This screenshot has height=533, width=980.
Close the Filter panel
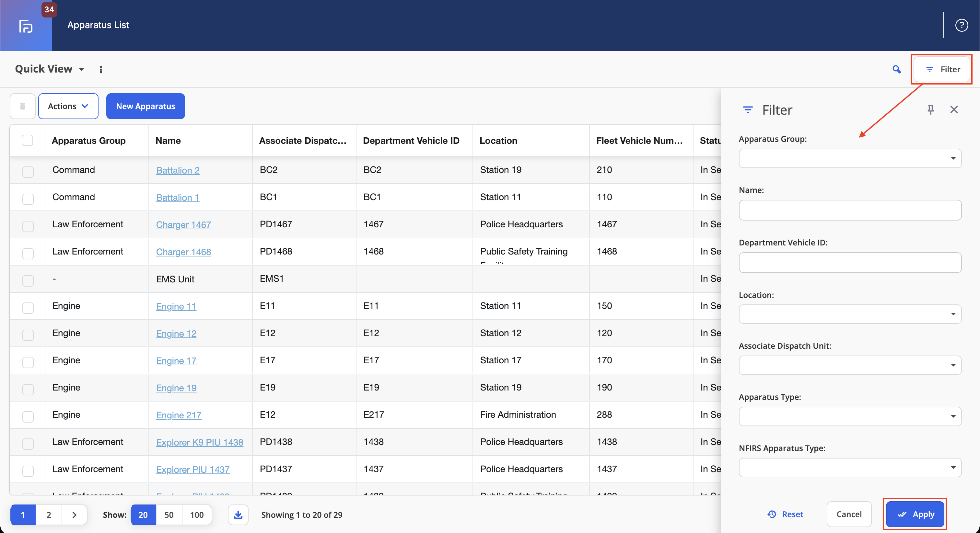(954, 109)
